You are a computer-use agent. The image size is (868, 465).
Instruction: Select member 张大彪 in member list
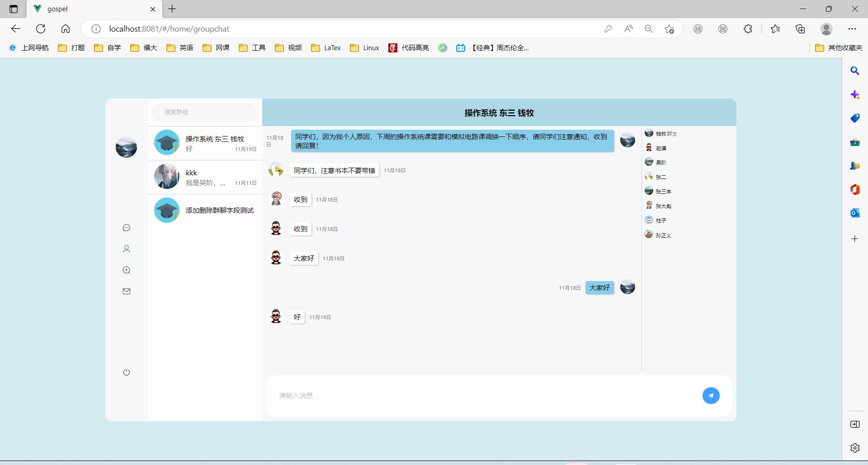click(658, 206)
